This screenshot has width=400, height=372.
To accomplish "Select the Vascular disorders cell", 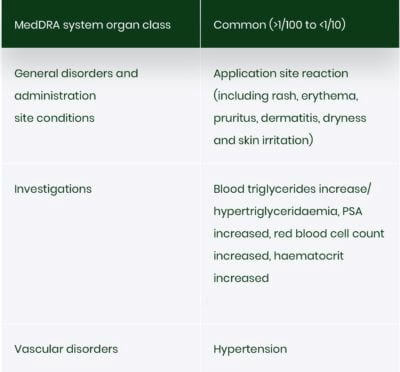I will coord(66,349).
